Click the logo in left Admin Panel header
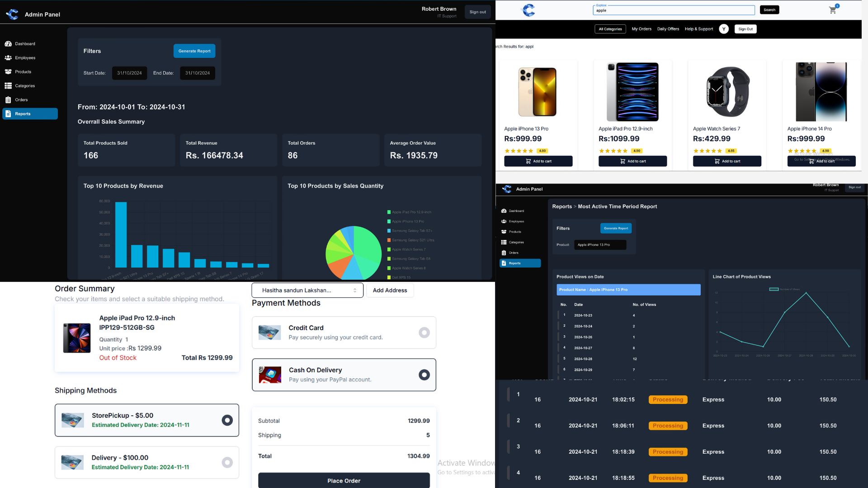868x488 pixels. [x=12, y=14]
